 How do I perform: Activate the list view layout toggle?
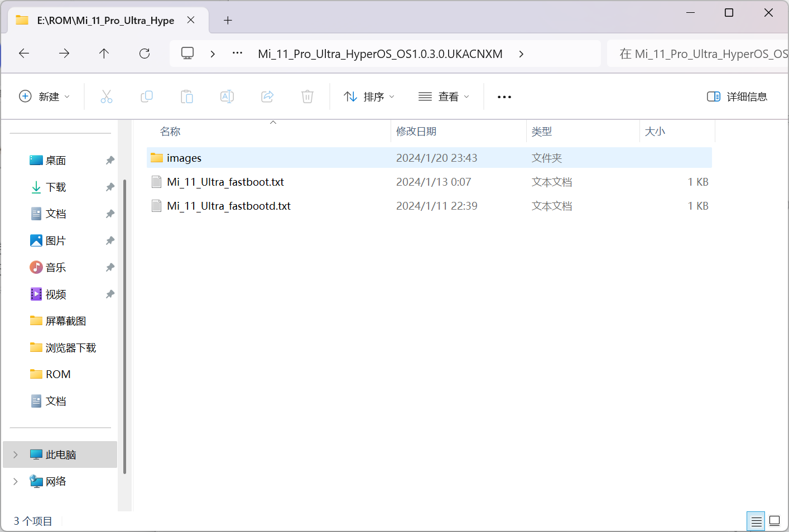pyautogui.click(x=756, y=520)
